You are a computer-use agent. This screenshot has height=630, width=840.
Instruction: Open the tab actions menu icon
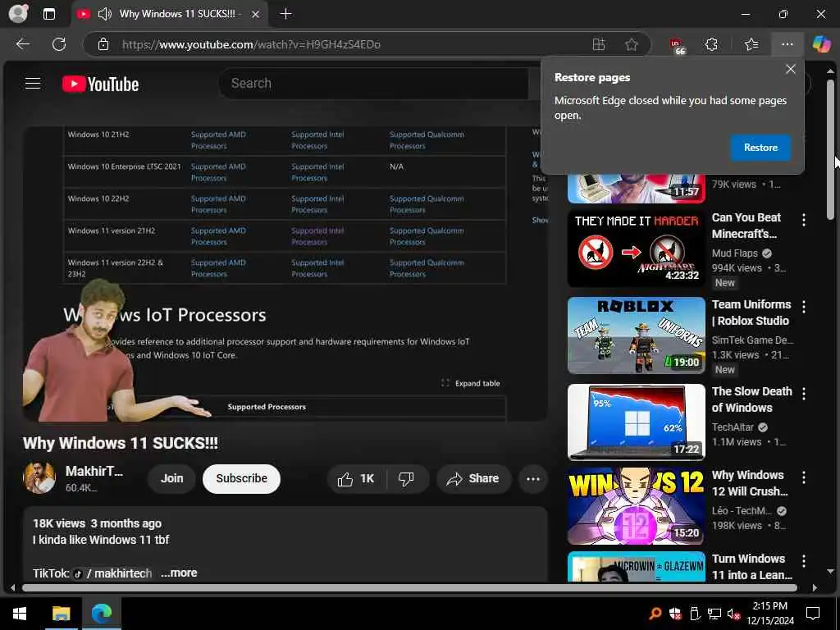click(x=48, y=14)
